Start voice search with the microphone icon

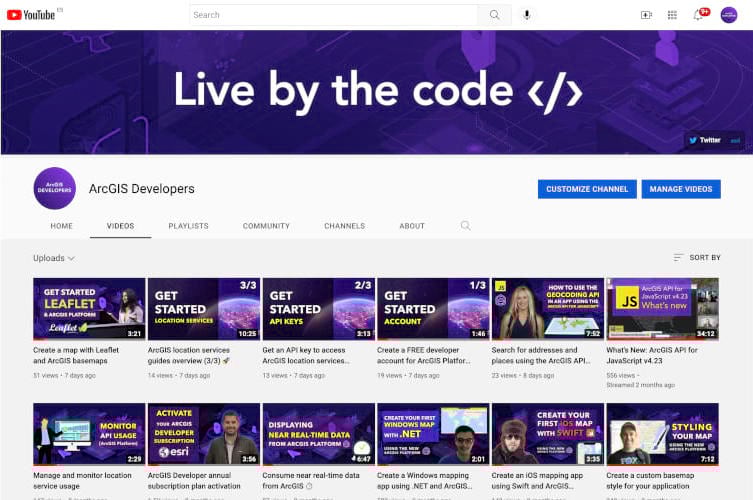[x=527, y=15]
